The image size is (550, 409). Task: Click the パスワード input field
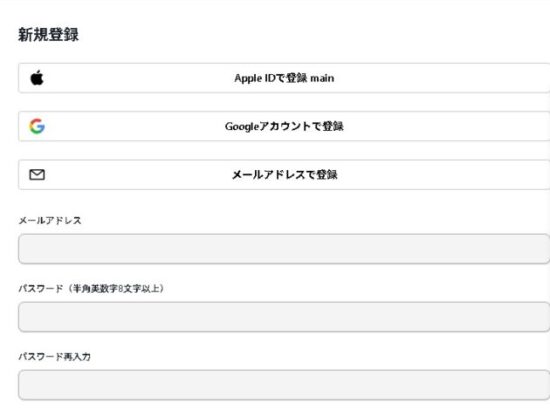pyautogui.click(x=284, y=317)
